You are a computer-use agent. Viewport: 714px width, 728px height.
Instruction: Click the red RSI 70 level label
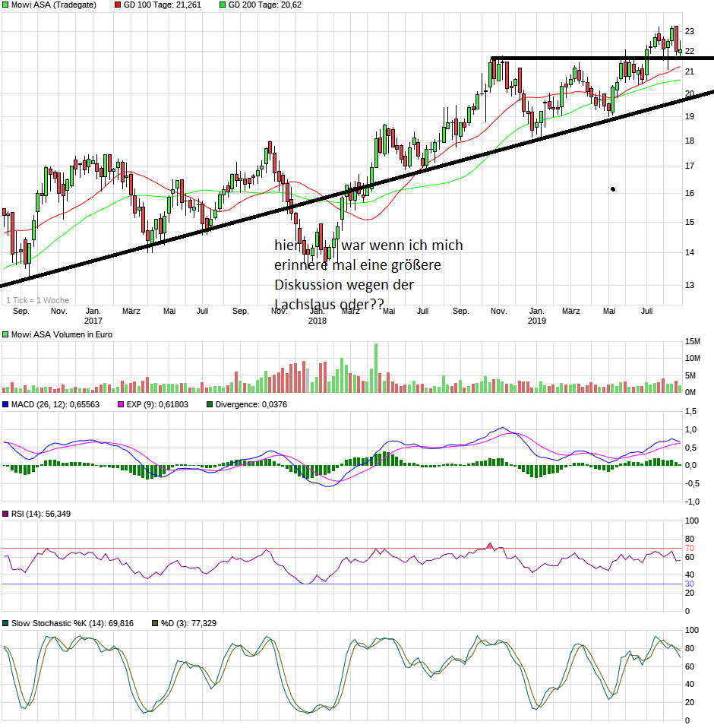click(690, 548)
